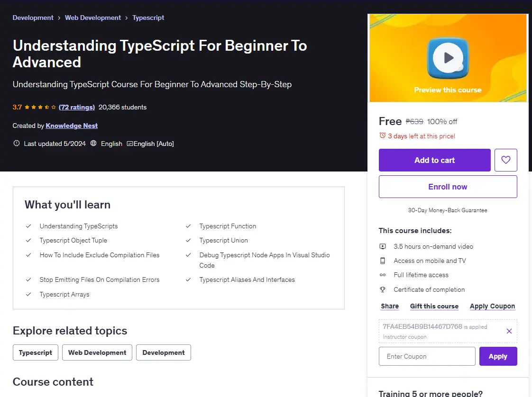
Task: Play the course preview video
Action: [448, 58]
